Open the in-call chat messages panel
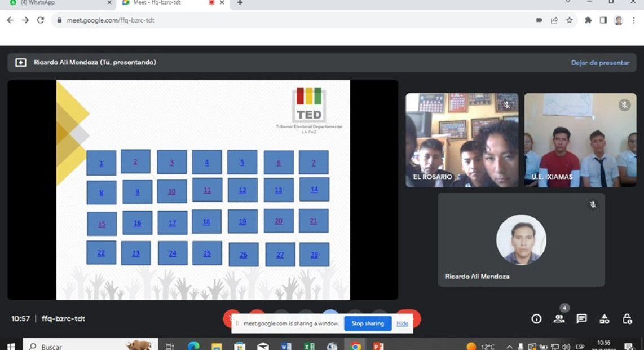 581,318
